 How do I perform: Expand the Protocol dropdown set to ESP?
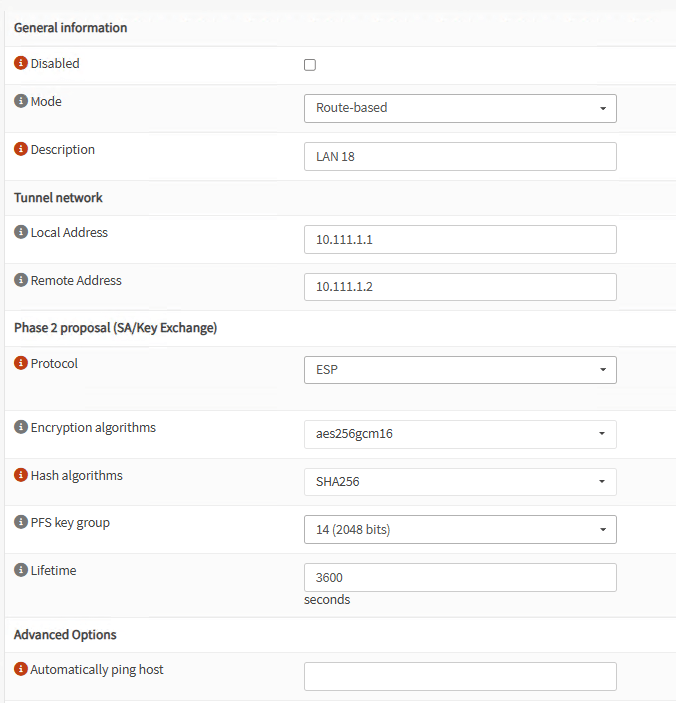(460, 369)
